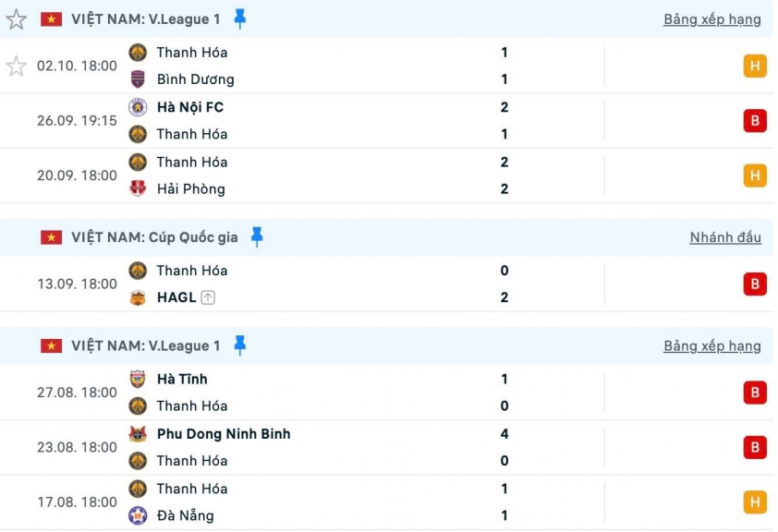
Task: Toggle pin on the lower V.League 1 section
Action: (240, 345)
